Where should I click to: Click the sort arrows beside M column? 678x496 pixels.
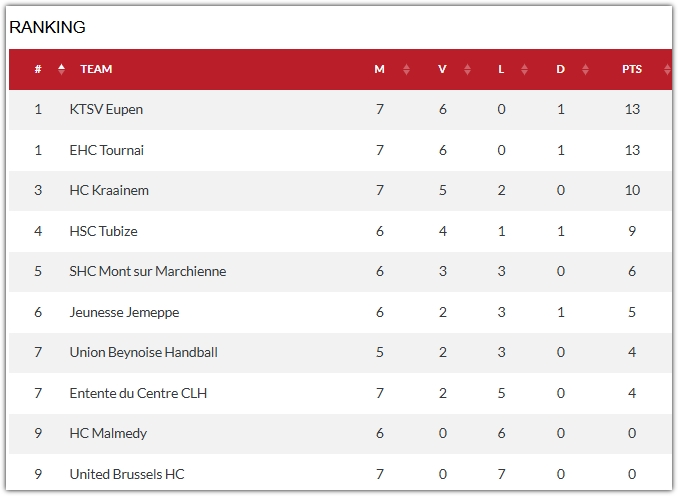point(406,70)
